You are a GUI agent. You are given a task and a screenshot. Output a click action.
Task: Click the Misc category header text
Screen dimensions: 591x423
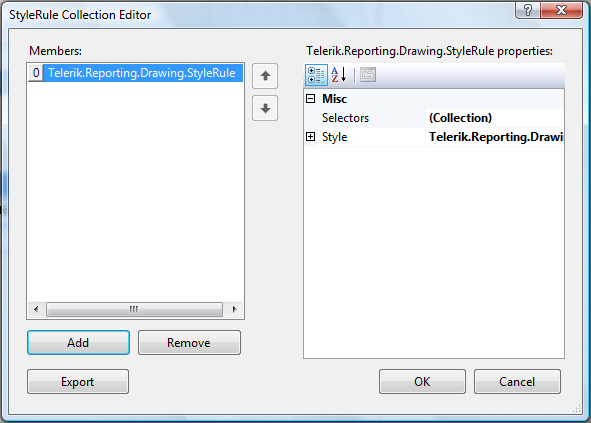click(x=334, y=99)
